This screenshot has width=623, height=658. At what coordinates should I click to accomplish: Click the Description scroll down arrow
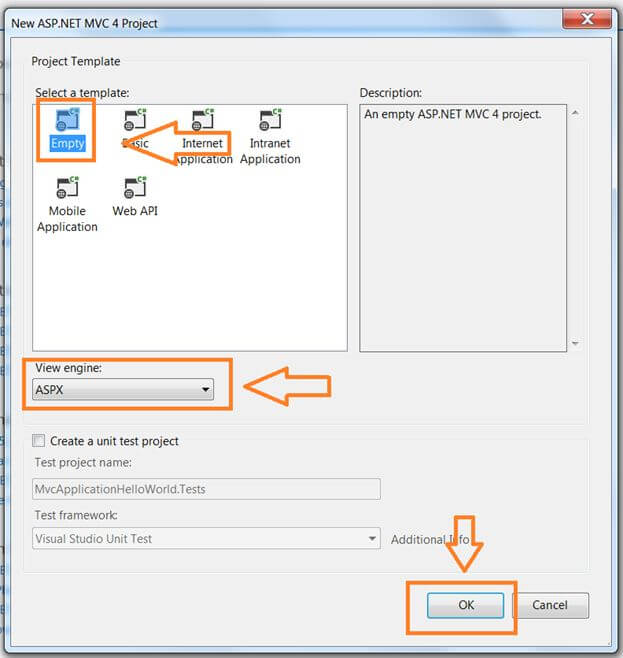(x=575, y=343)
